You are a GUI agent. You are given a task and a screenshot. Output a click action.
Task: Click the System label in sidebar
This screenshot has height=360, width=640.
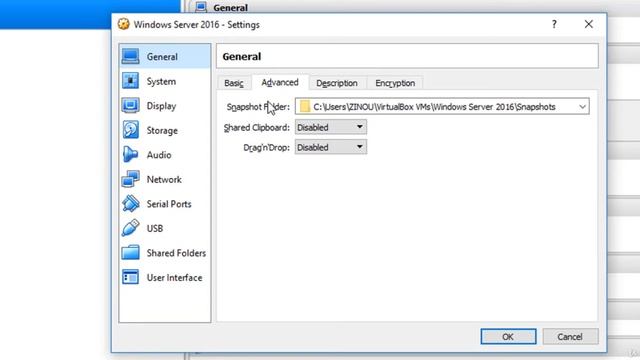[161, 81]
